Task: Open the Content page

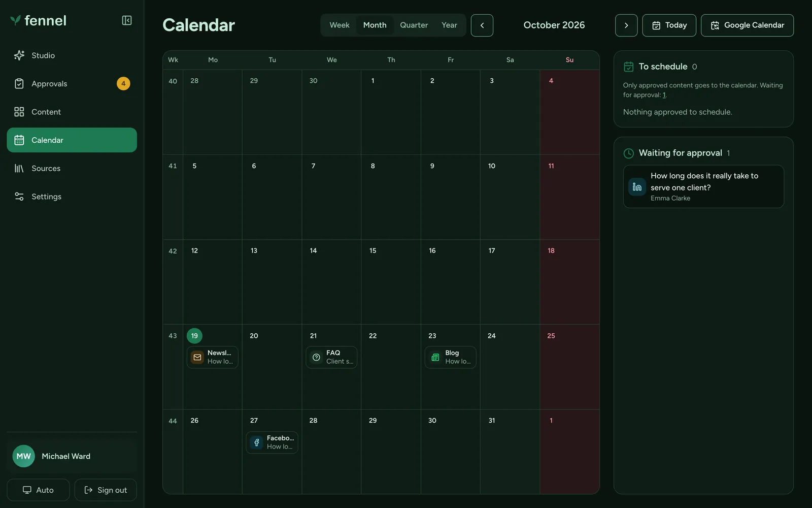Action: point(72,112)
